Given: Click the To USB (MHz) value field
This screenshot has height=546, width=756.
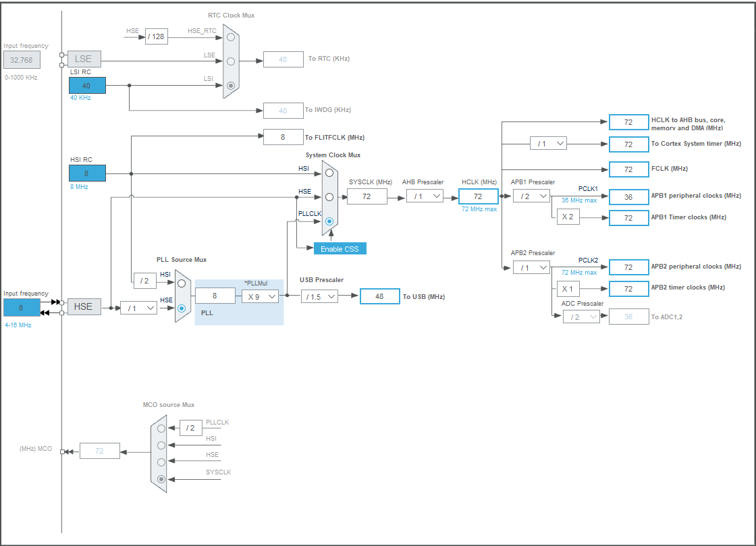Looking at the screenshot, I should tap(380, 296).
